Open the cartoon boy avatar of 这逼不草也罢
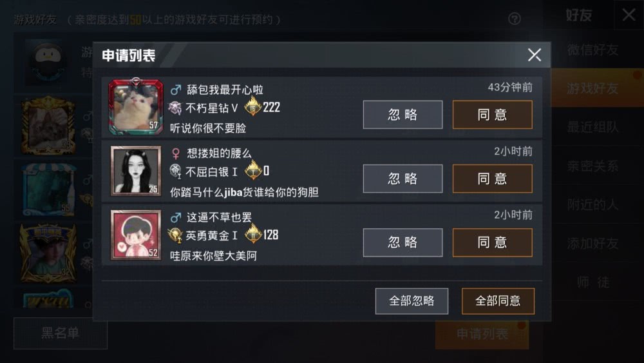 point(135,235)
